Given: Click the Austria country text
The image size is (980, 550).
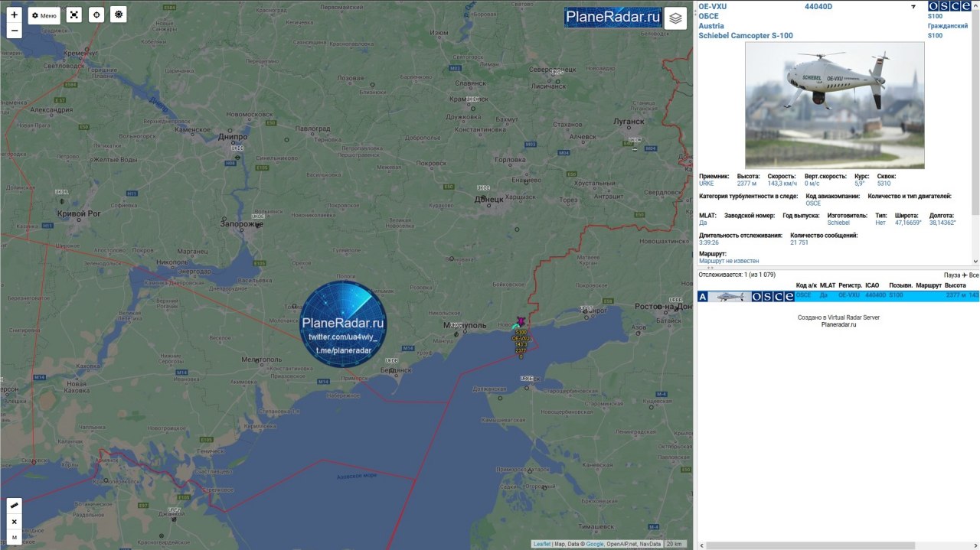Looking at the screenshot, I should (711, 26).
